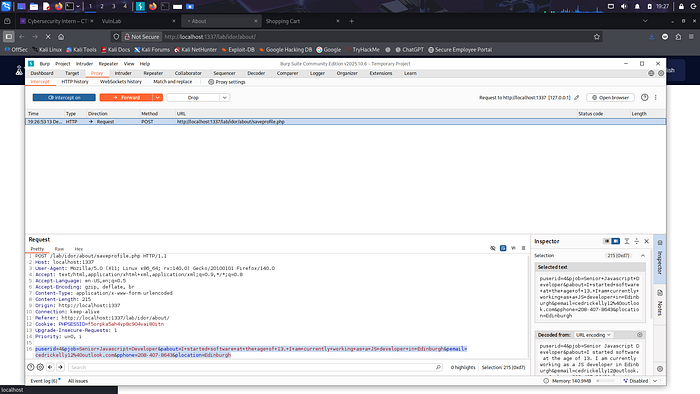Switch Request view to Raw
Viewport: 700px width, 394px height.
coord(59,249)
